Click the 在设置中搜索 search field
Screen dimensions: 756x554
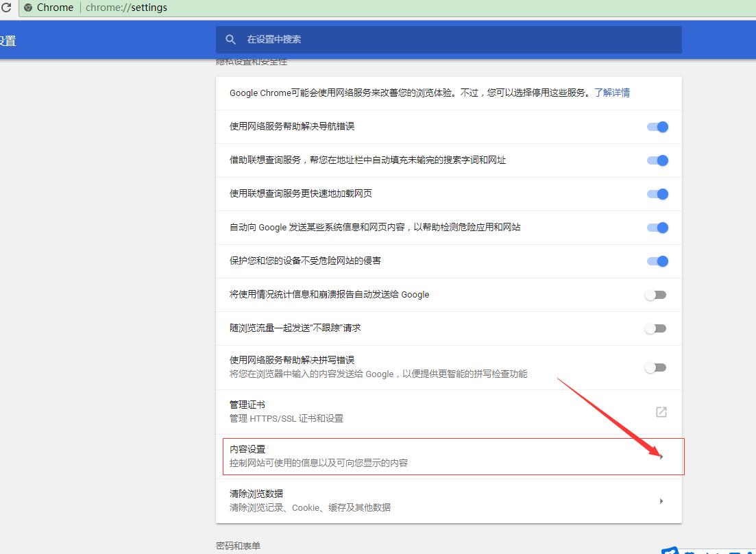click(x=448, y=40)
